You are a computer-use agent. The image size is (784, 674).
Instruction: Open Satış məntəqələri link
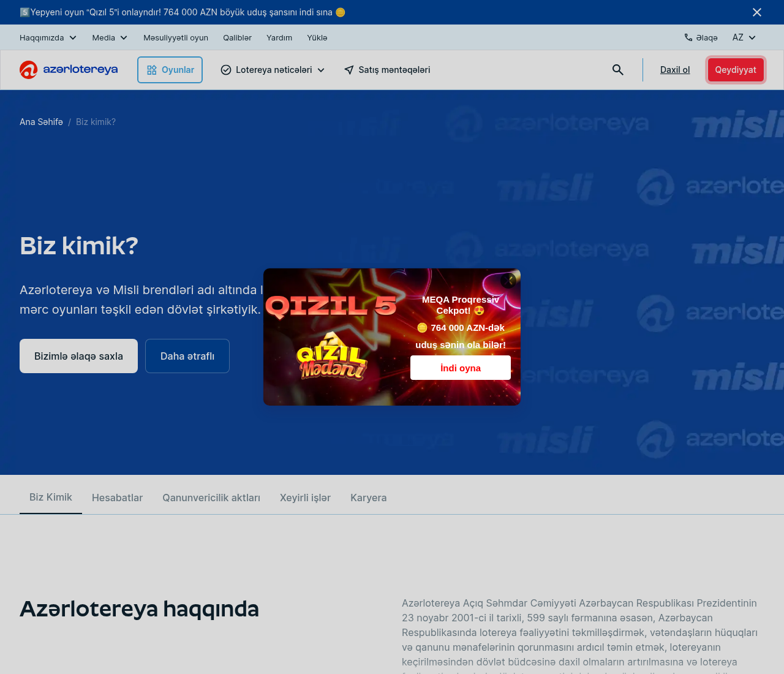[x=387, y=70]
